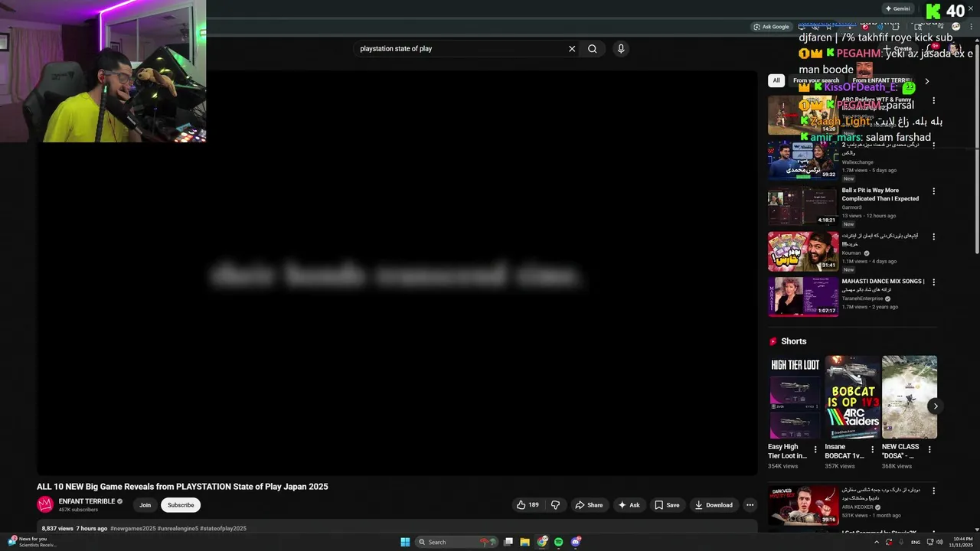Select the All filter chip

point(776,80)
